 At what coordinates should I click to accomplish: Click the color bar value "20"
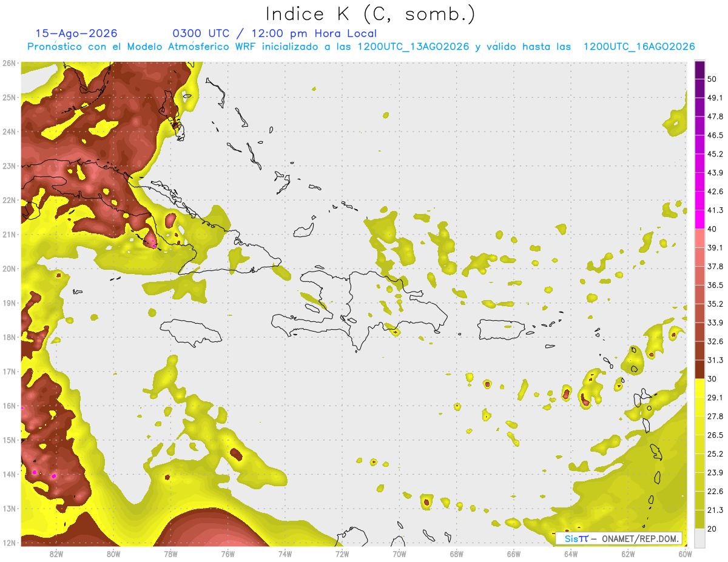pyautogui.click(x=712, y=529)
